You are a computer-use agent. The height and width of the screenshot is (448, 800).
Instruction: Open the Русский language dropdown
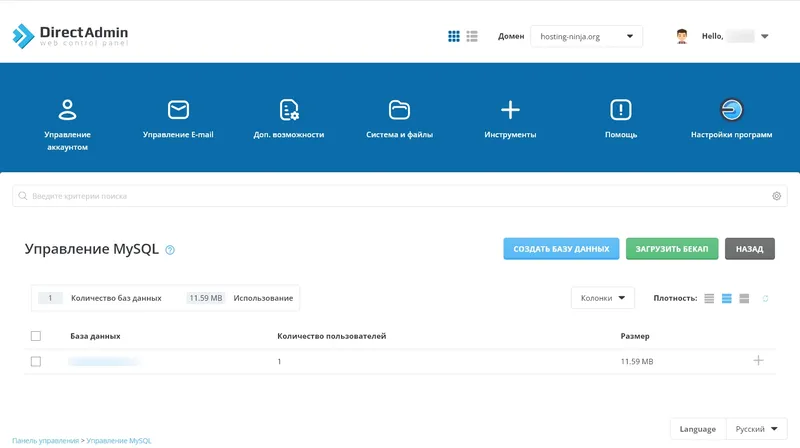pyautogui.click(x=757, y=429)
